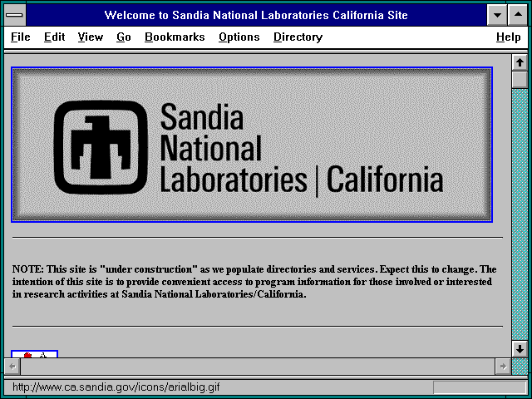Click the horizontal scrollbar left arrow
Screen dimensions: 532x399
point(12,367)
